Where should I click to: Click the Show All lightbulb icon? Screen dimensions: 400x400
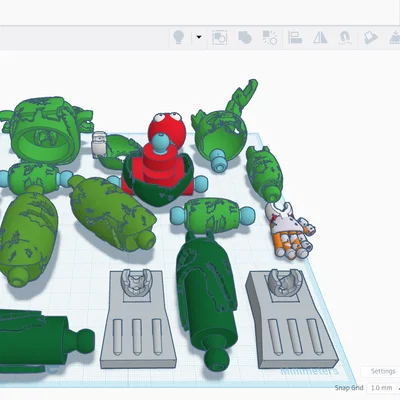[x=179, y=37]
